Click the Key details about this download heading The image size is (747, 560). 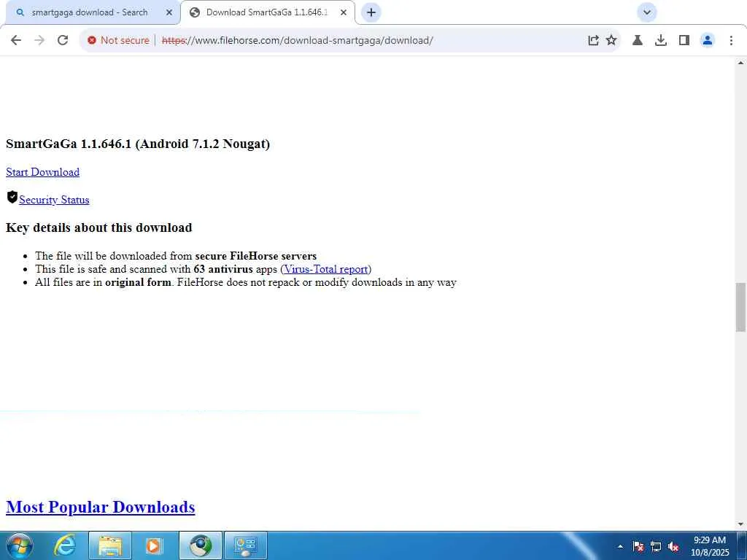pos(99,227)
